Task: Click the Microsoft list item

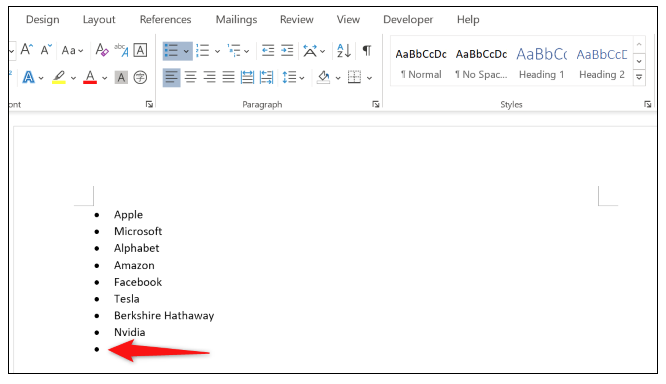Action: (138, 232)
